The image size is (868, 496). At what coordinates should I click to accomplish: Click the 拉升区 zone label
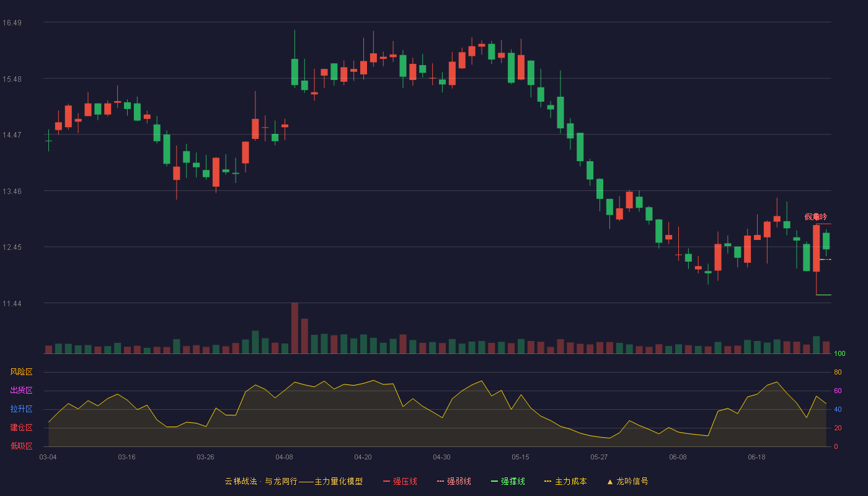click(21, 409)
